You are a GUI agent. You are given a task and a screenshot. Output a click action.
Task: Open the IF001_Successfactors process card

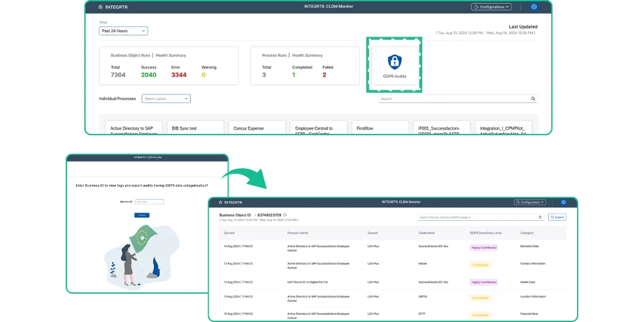(x=442, y=128)
